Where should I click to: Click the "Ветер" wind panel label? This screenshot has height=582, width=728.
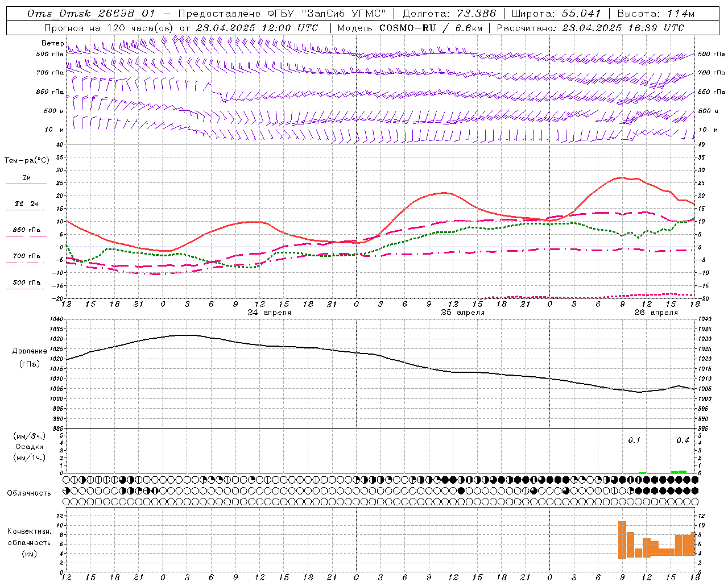(52, 43)
